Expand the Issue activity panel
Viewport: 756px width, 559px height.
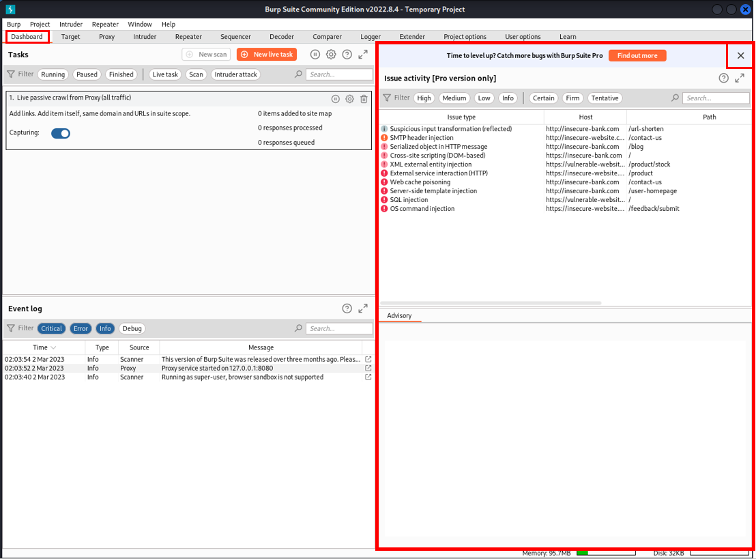(740, 78)
